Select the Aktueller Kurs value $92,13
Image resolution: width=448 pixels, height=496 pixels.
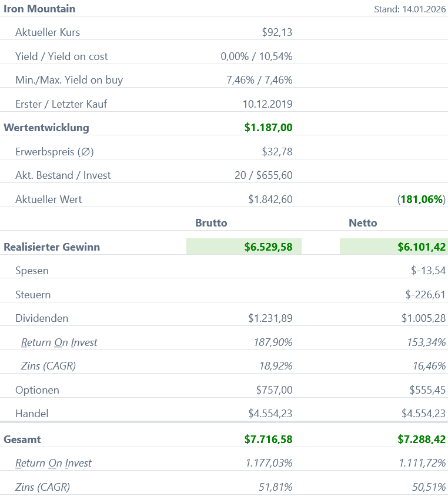277,32
